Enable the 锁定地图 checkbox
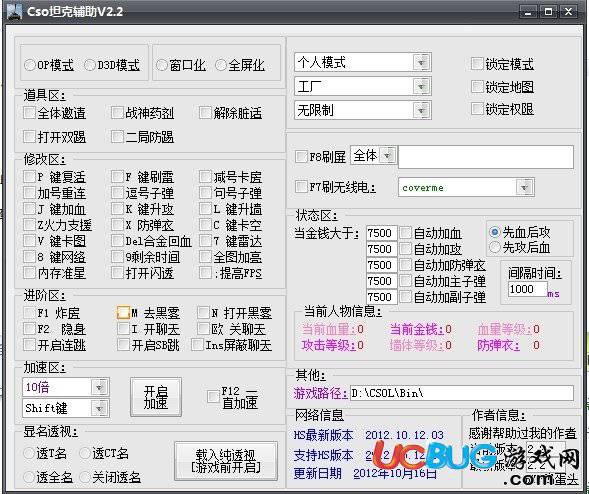589x494 pixels. (477, 86)
